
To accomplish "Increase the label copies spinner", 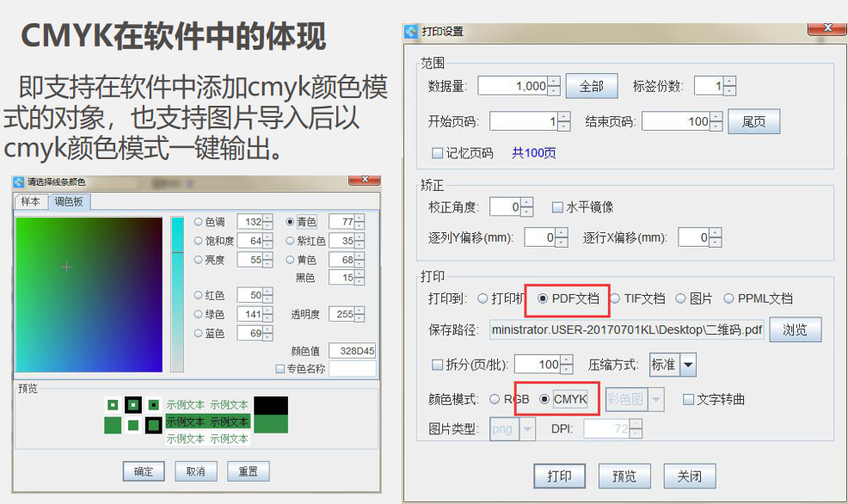I will pyautogui.click(x=729, y=82).
